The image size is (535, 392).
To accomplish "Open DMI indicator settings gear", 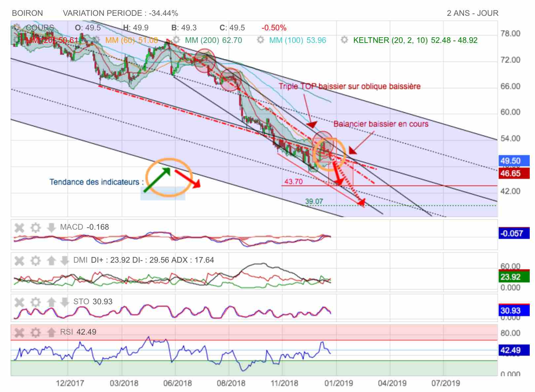I will click(35, 260).
